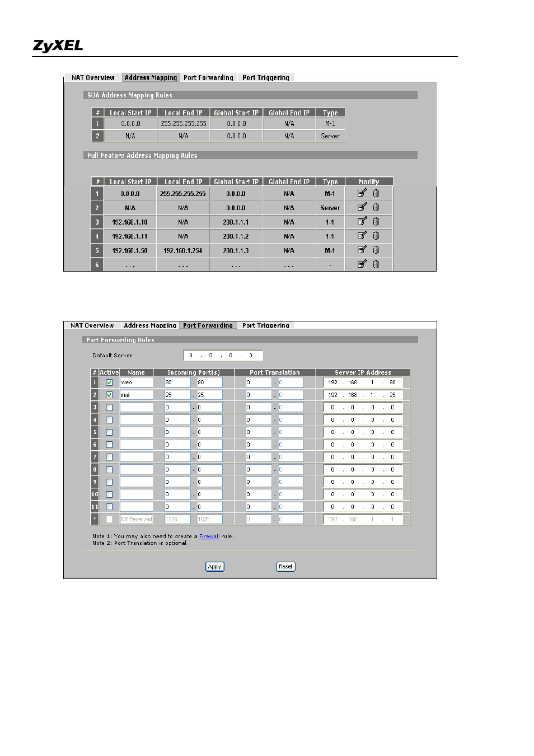The height and width of the screenshot is (756, 534).
Task: Click the Apply button
Action: (x=215, y=567)
